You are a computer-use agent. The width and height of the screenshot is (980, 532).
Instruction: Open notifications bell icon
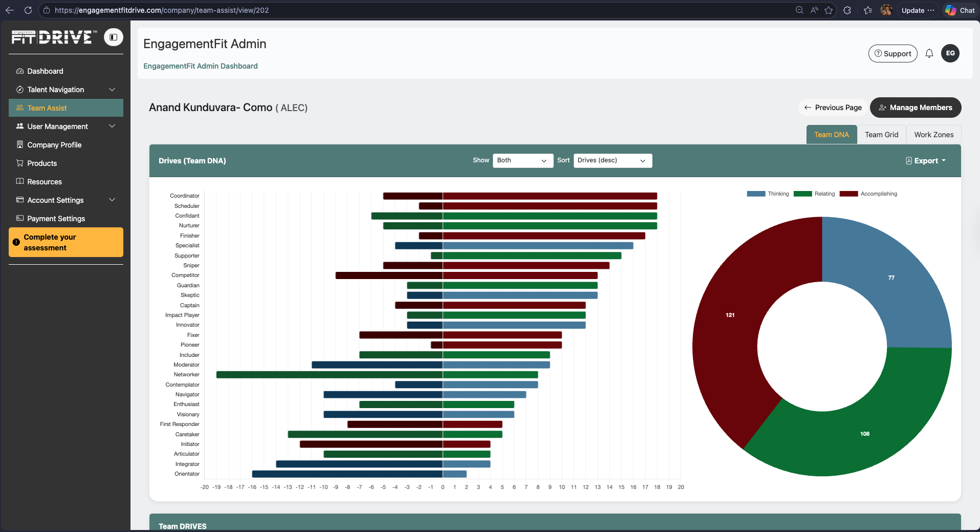pos(929,53)
